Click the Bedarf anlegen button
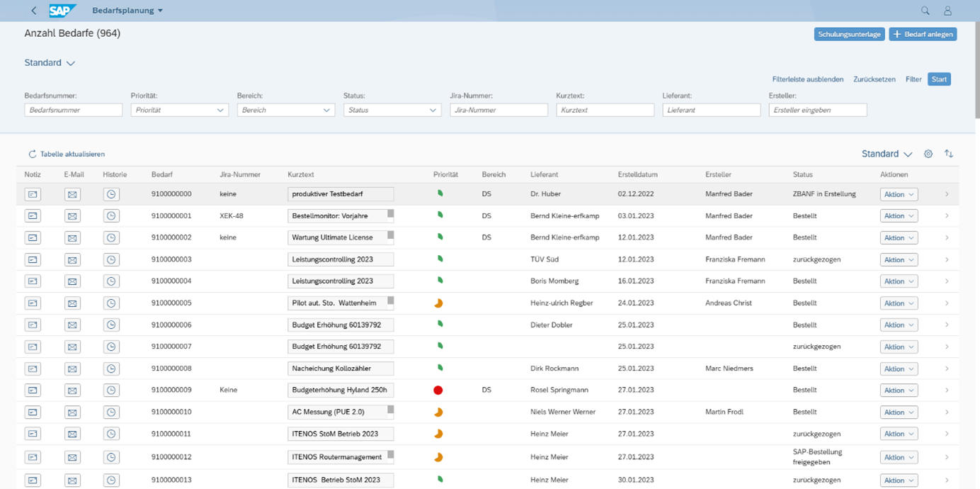Viewport: 980px width, 489px height. tap(923, 34)
